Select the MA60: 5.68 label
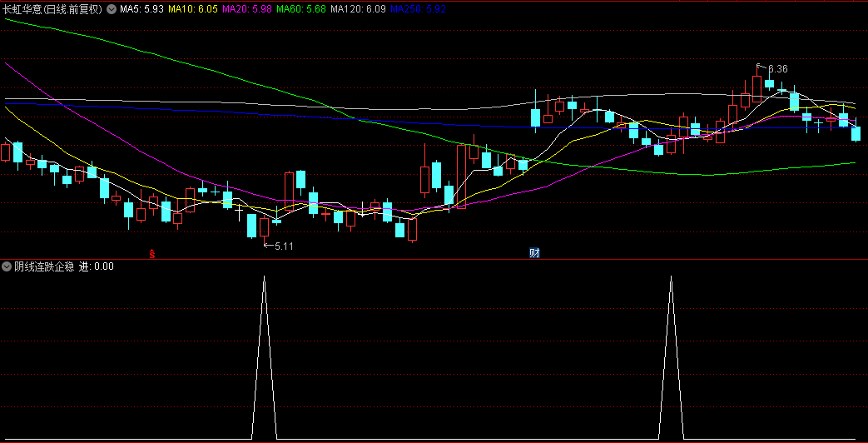This screenshot has height=443, width=868. coord(300,9)
